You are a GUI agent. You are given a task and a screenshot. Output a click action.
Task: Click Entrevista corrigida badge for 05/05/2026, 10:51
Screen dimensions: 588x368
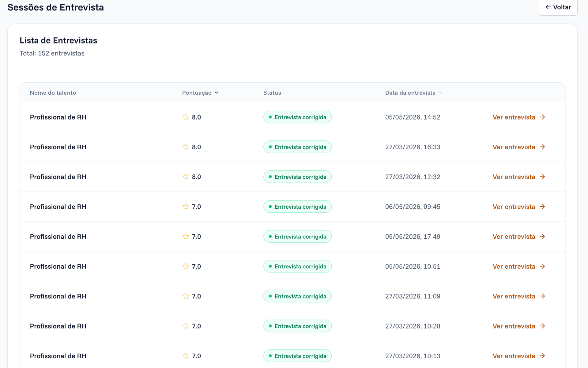pos(297,267)
